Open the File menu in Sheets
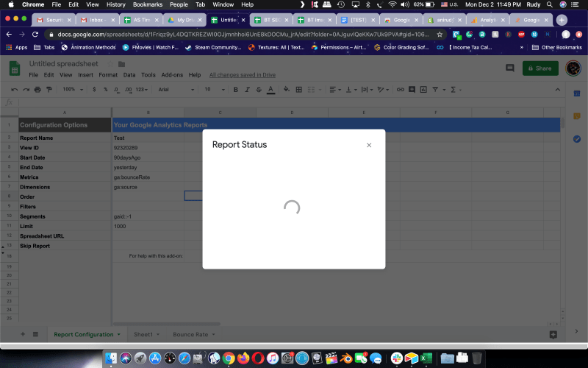Image resolution: width=588 pixels, height=368 pixels. click(33, 75)
